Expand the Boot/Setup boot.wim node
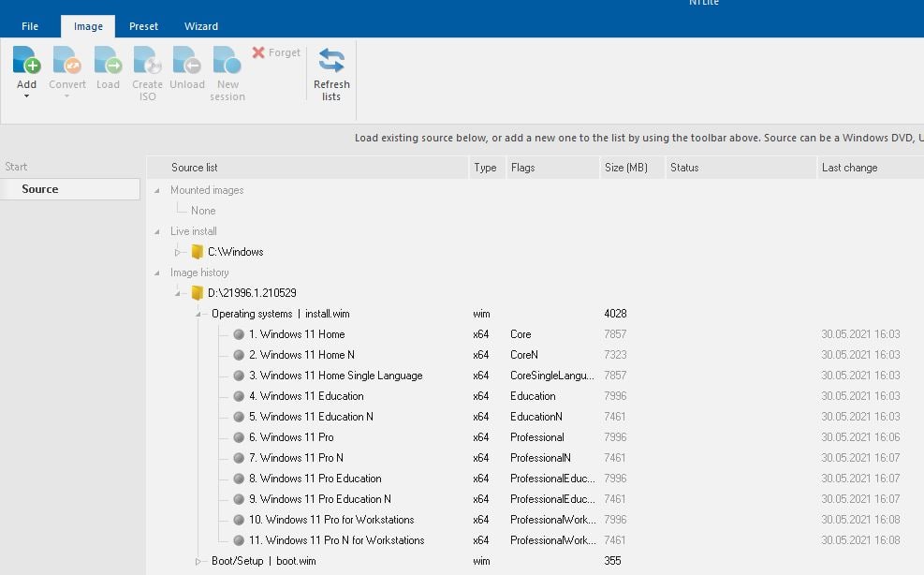 point(198,562)
